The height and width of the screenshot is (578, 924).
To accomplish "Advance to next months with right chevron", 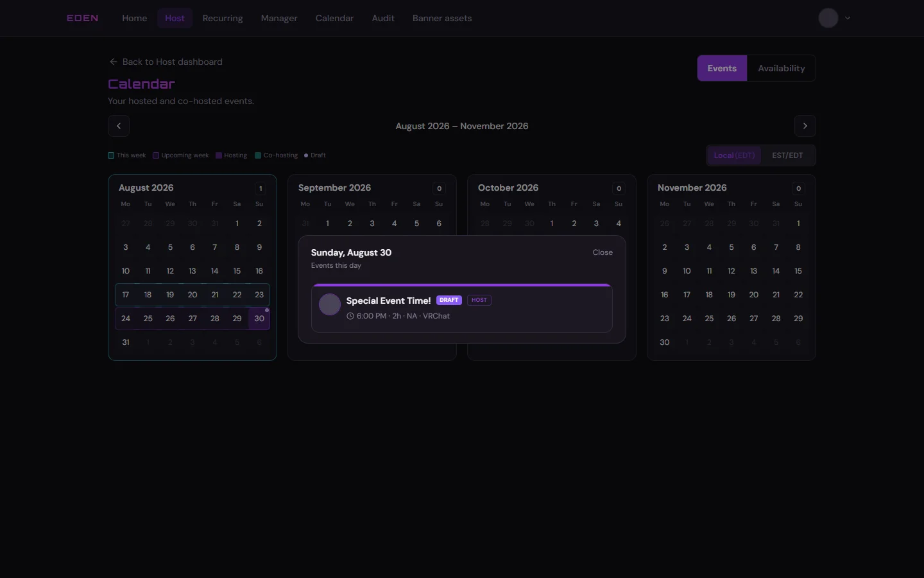I will (x=805, y=126).
